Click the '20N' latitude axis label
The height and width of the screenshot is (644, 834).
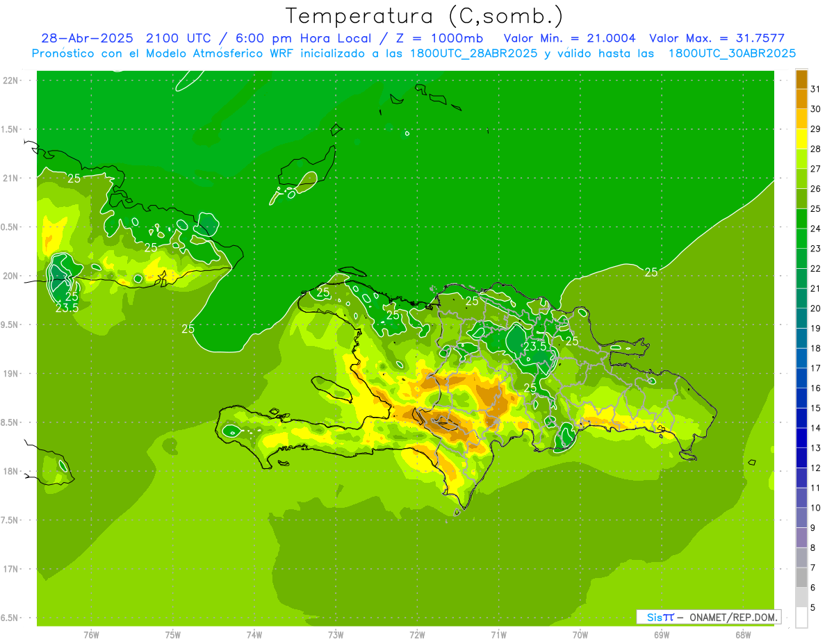pyautogui.click(x=12, y=276)
